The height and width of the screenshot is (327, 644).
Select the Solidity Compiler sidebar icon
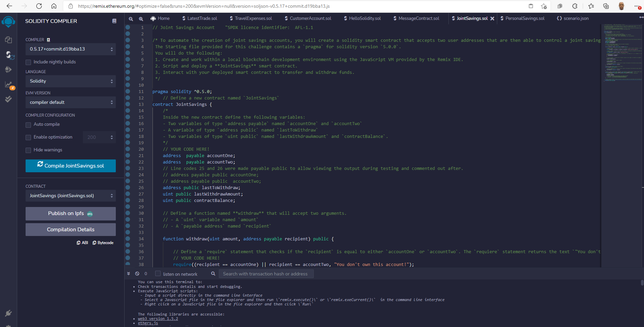coord(8,56)
